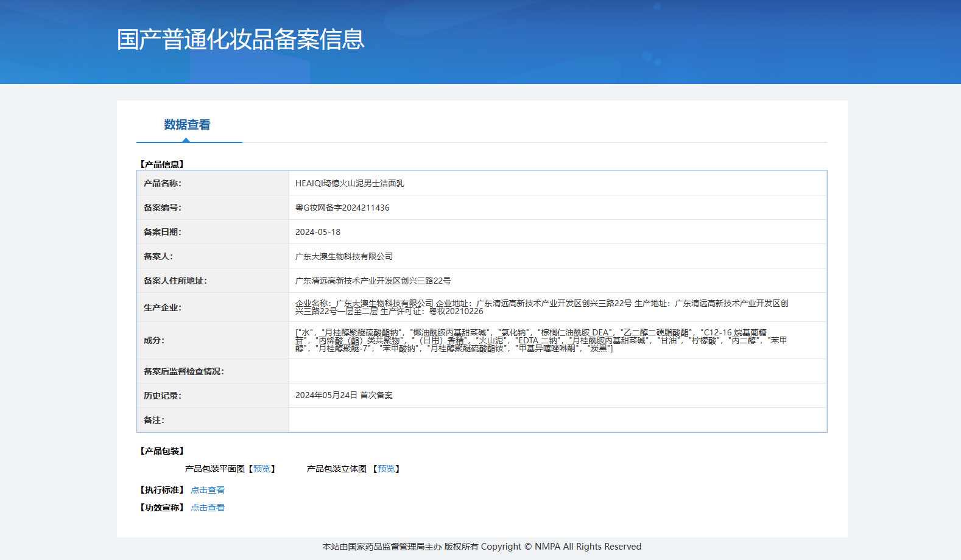Image resolution: width=961 pixels, height=560 pixels.
Task: Select filing number 粤G妆网备字2024211436
Action: click(x=342, y=208)
